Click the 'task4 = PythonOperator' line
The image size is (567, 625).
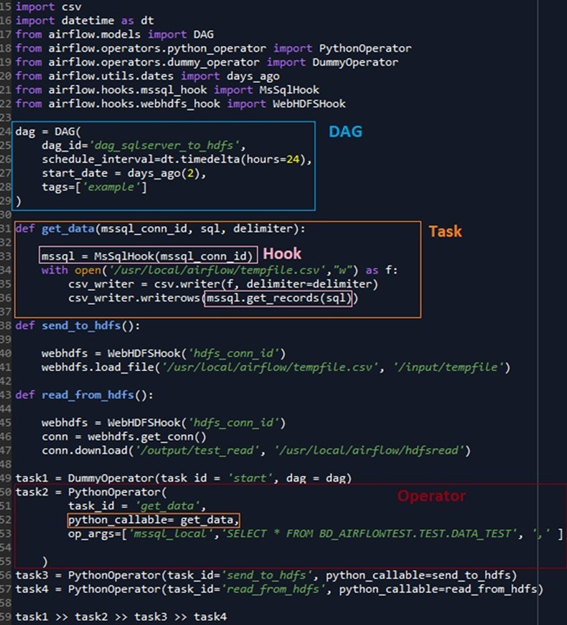pos(279,590)
